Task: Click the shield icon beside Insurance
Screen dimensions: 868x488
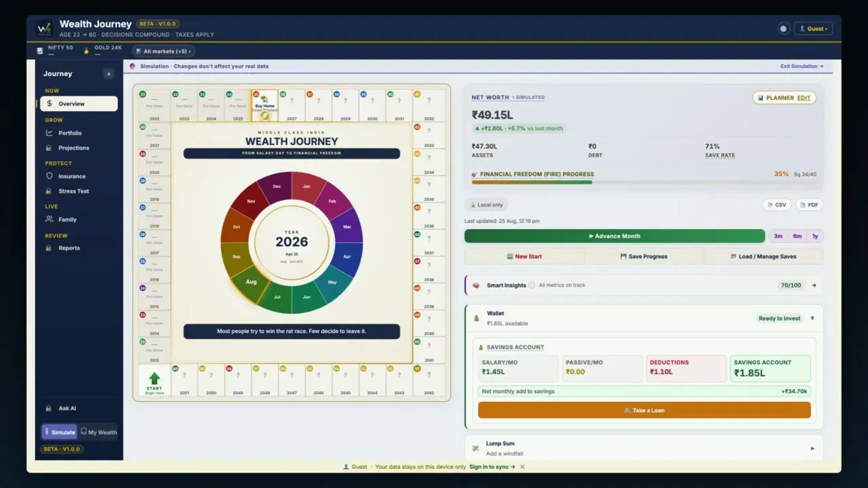Action: tap(50, 176)
